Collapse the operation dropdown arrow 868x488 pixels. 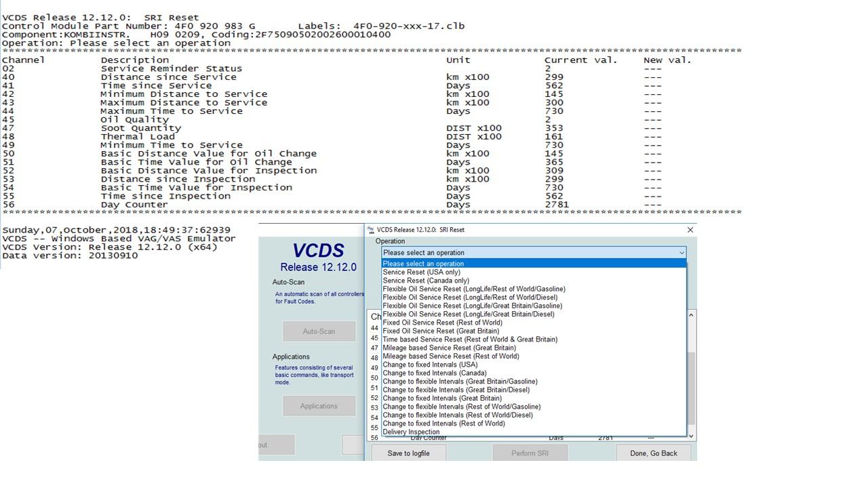682,253
